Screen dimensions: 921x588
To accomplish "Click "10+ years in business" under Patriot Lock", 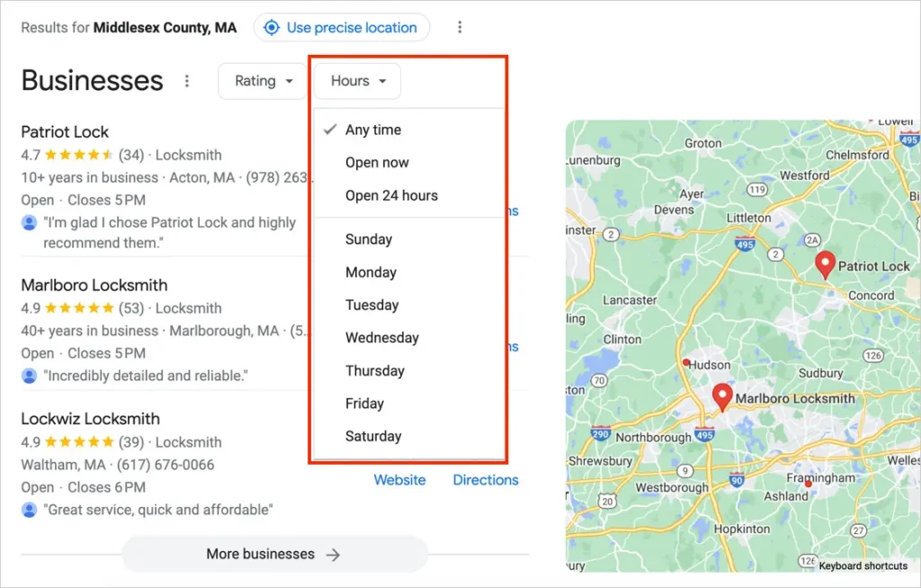I will click(x=90, y=177).
